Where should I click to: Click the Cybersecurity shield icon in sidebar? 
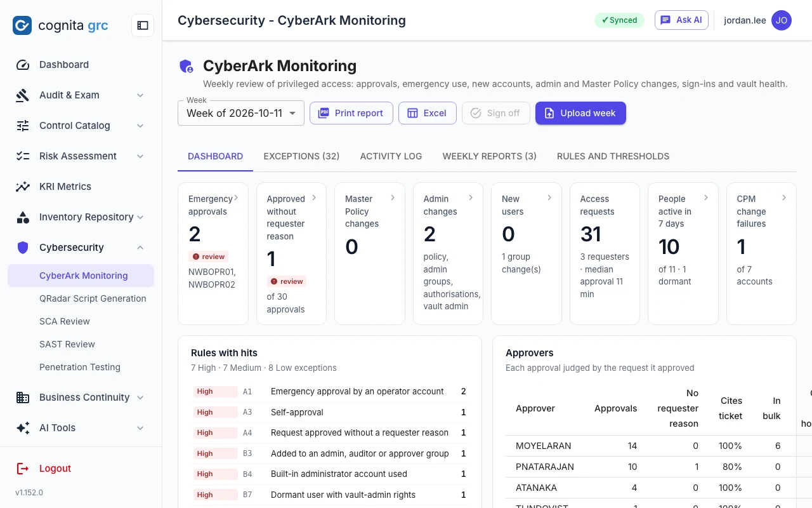23,248
